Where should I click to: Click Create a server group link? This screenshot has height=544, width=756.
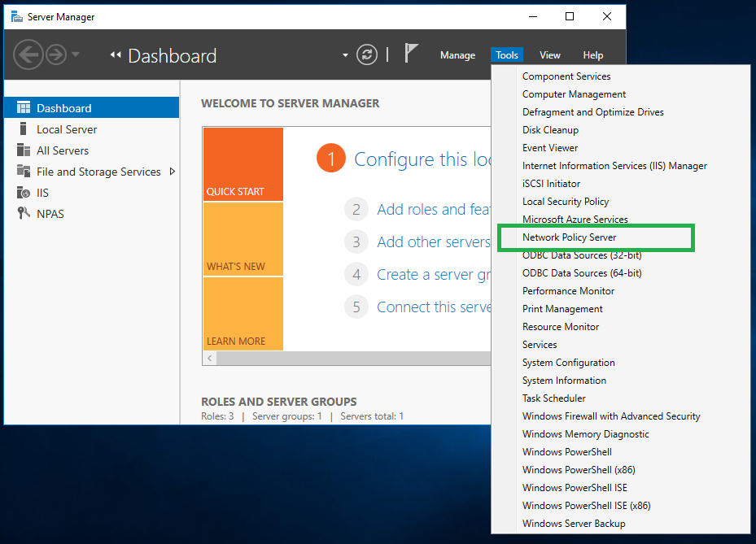[x=433, y=275]
